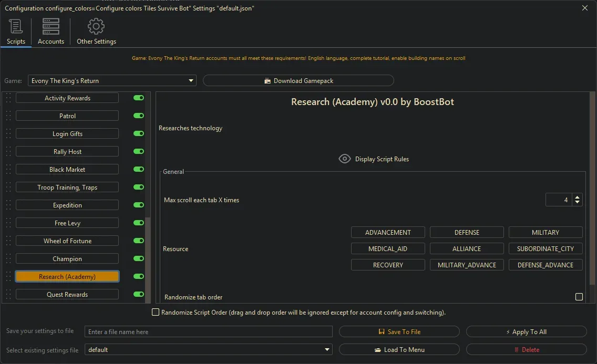Screen dimensions: 597x364
Task: Enable the Randomize tab order checkbox
Action: [579, 297]
